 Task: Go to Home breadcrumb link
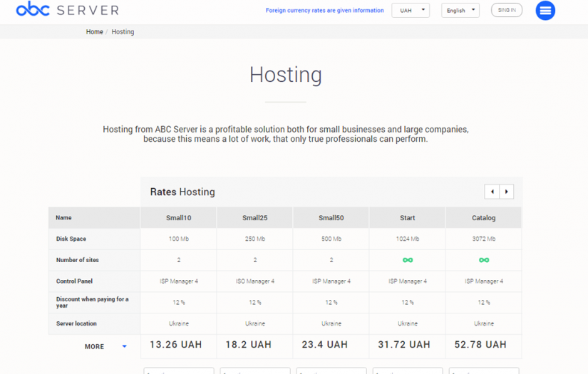click(95, 32)
